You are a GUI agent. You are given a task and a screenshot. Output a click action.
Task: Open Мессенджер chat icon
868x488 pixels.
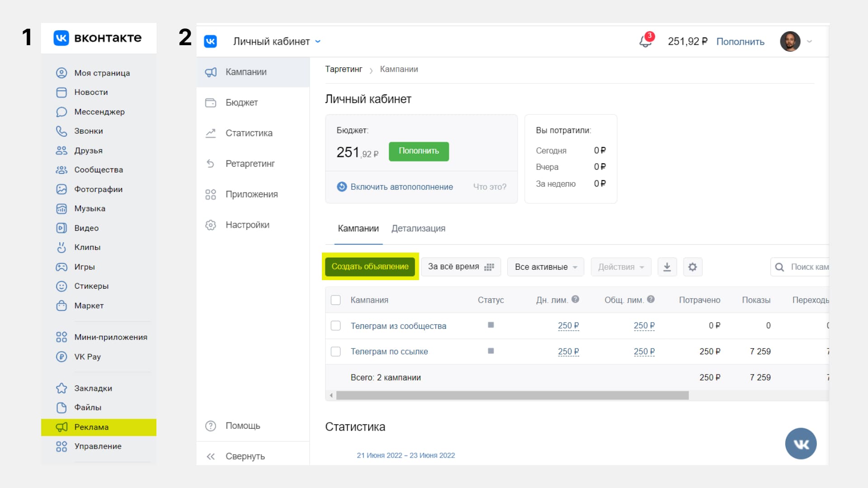(61, 112)
